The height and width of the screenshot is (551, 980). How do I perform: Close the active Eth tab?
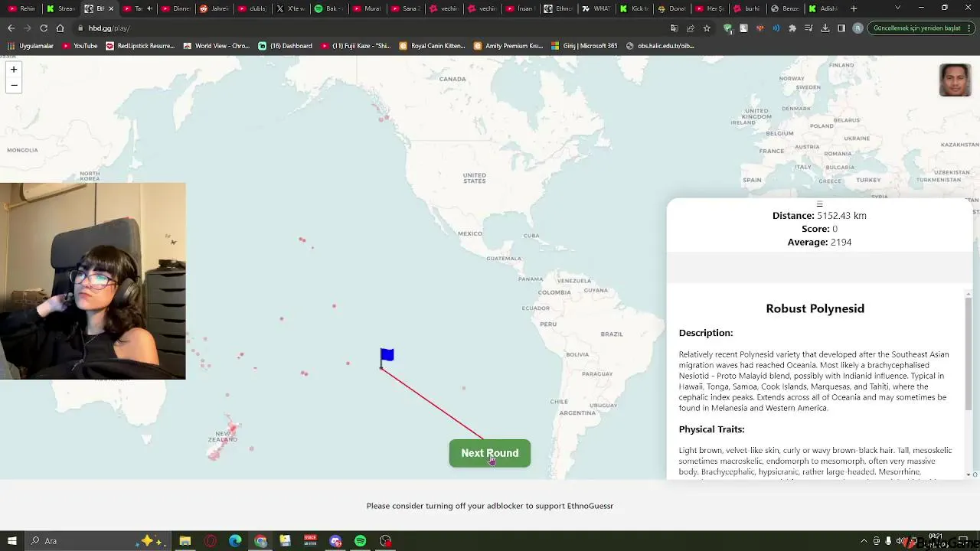[111, 8]
